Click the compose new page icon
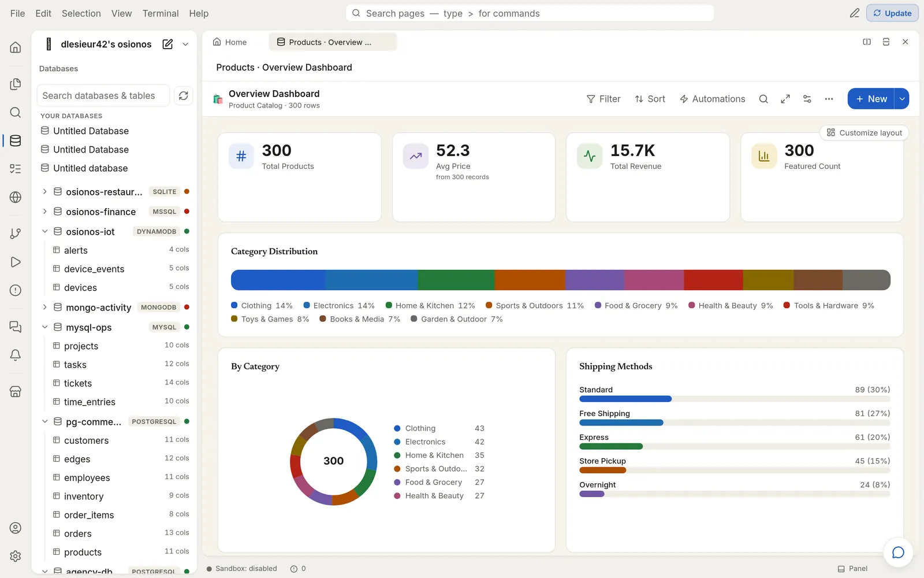Image resolution: width=924 pixels, height=578 pixels. tap(167, 44)
